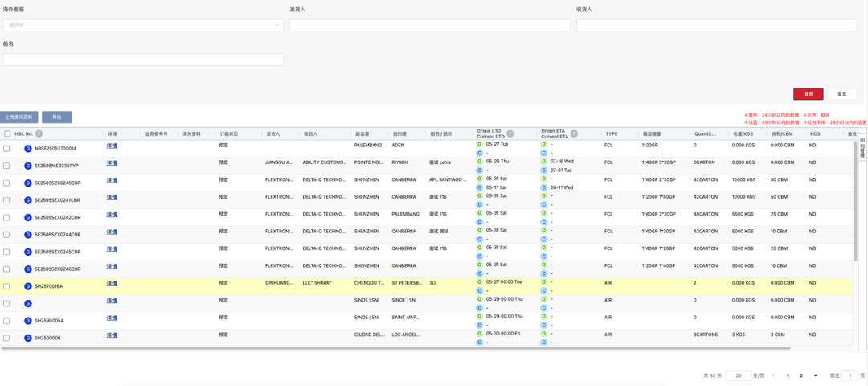Click the 船名 input field
The image size is (868, 386).
[143, 60]
